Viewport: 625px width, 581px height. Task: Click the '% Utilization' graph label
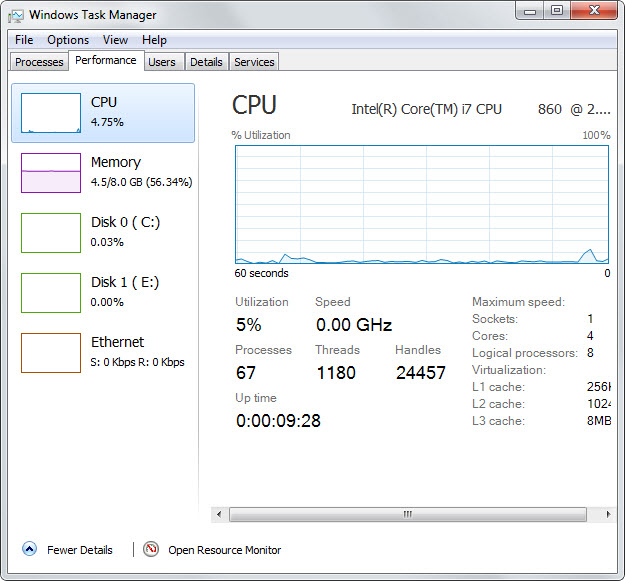coord(261,135)
